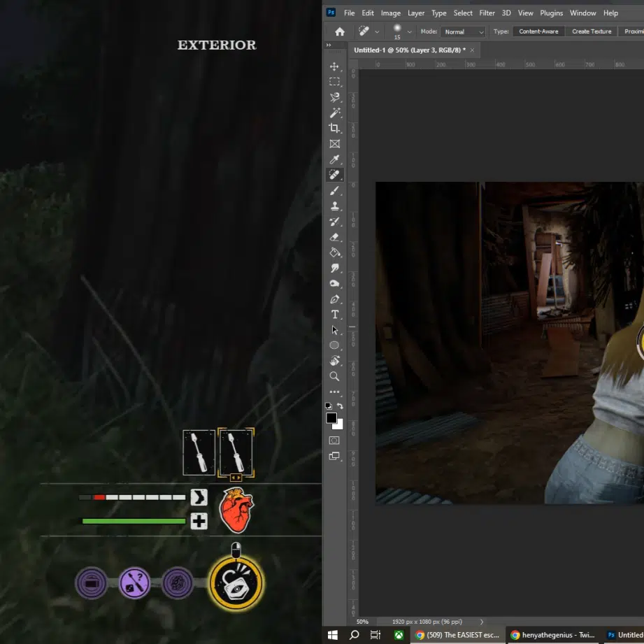644x644 pixels.
Task: Switch to henyathegenius Twitch Chrome window
Action: pyautogui.click(x=552, y=635)
